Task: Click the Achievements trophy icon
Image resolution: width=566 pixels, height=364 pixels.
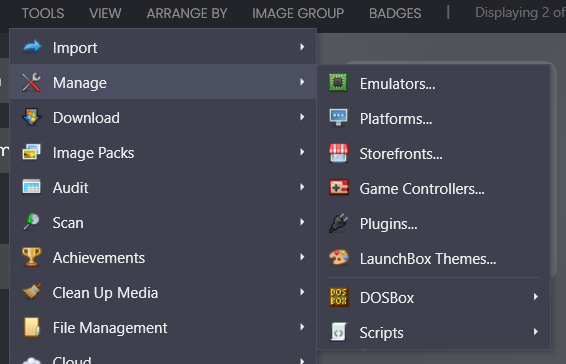Action: [x=31, y=257]
